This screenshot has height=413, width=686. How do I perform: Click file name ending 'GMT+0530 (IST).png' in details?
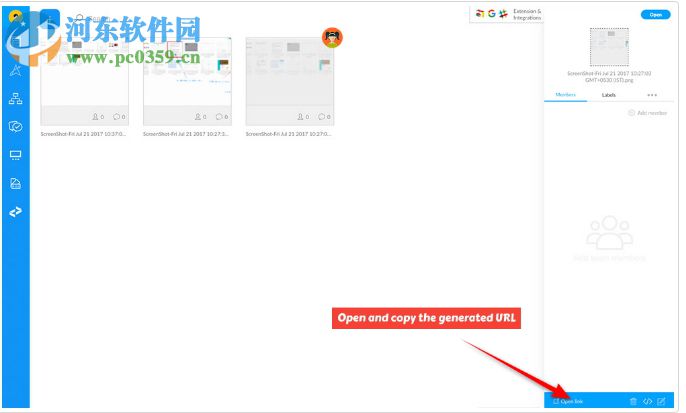pyautogui.click(x=609, y=77)
